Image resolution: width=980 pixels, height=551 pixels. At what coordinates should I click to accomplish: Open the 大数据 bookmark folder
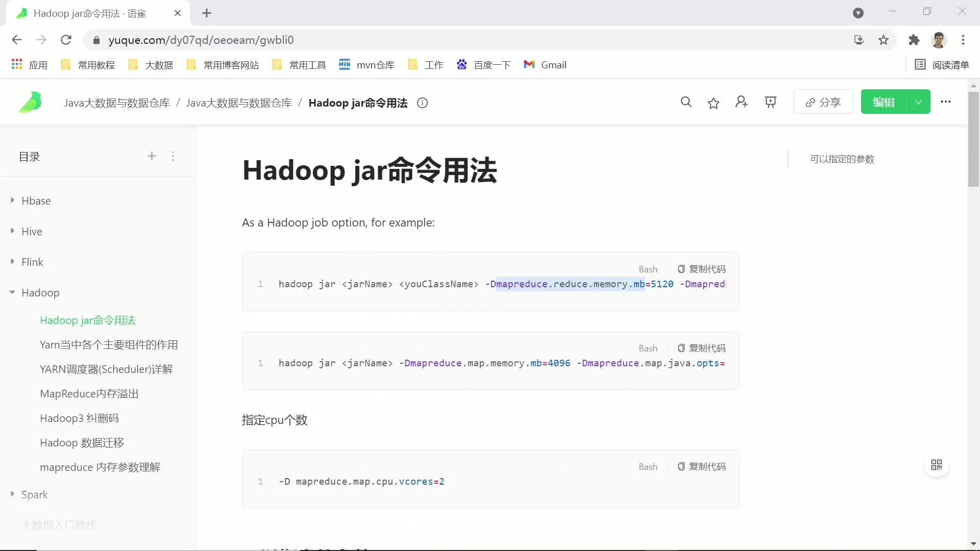151,65
